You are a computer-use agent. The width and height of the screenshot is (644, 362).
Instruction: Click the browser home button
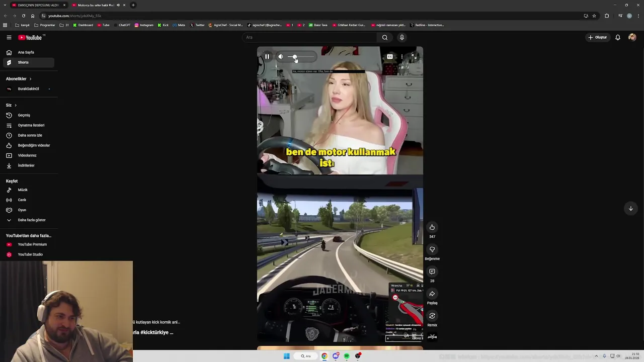coord(33,16)
